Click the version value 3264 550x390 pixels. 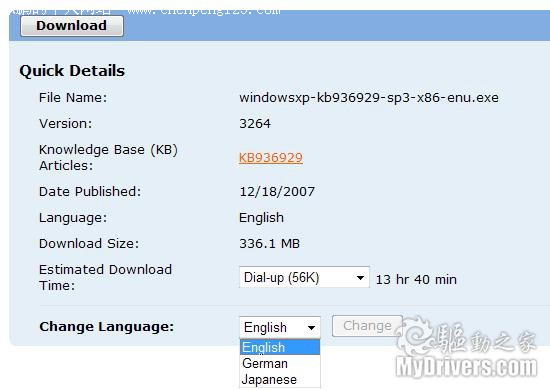click(x=255, y=123)
